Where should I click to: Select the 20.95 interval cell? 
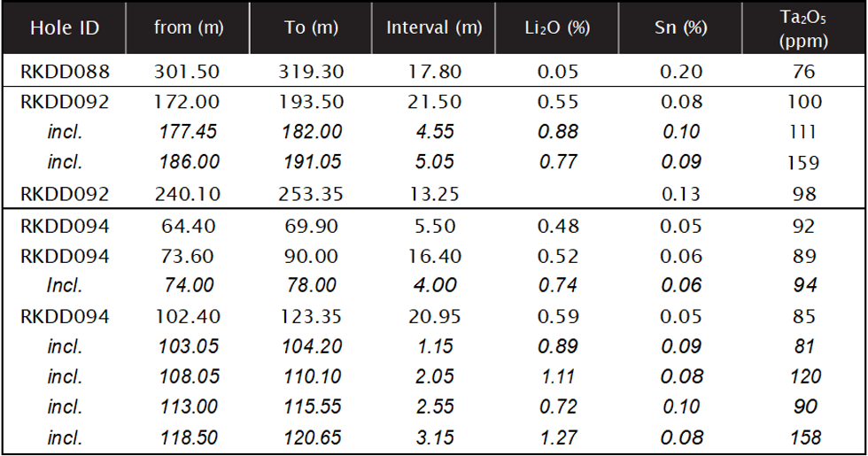(x=434, y=316)
